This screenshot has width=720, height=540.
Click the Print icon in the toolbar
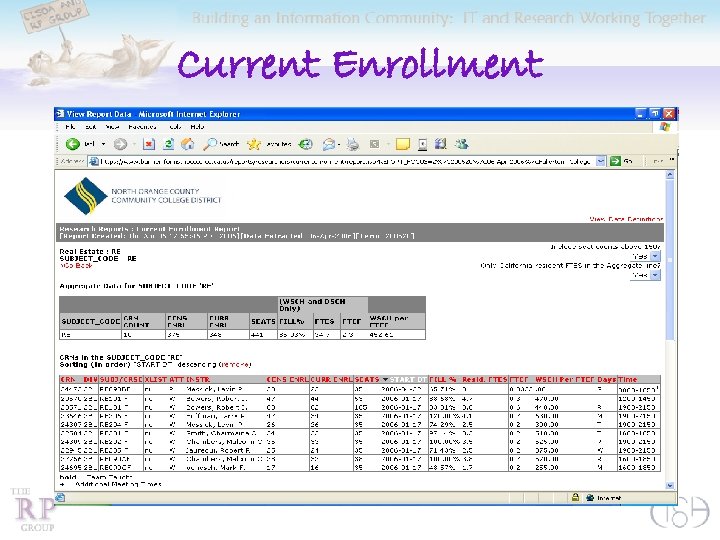coord(353,145)
